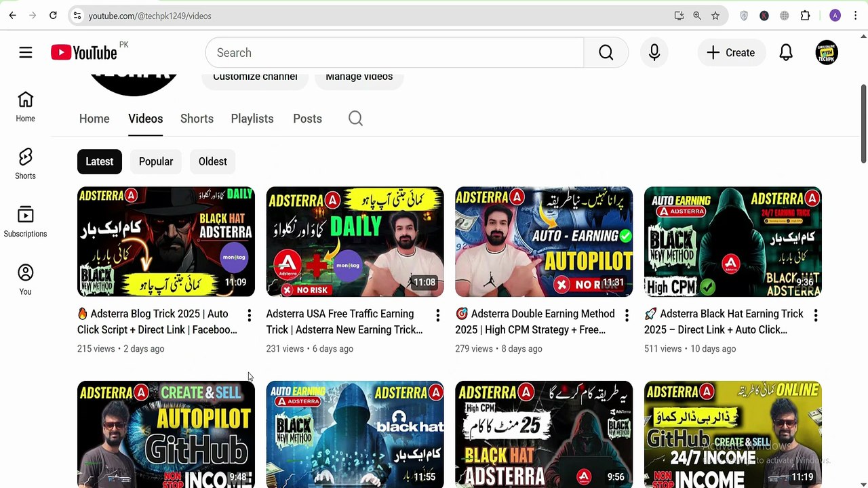Open Shorts in the sidebar
This screenshot has height=488, width=868.
[x=25, y=165]
